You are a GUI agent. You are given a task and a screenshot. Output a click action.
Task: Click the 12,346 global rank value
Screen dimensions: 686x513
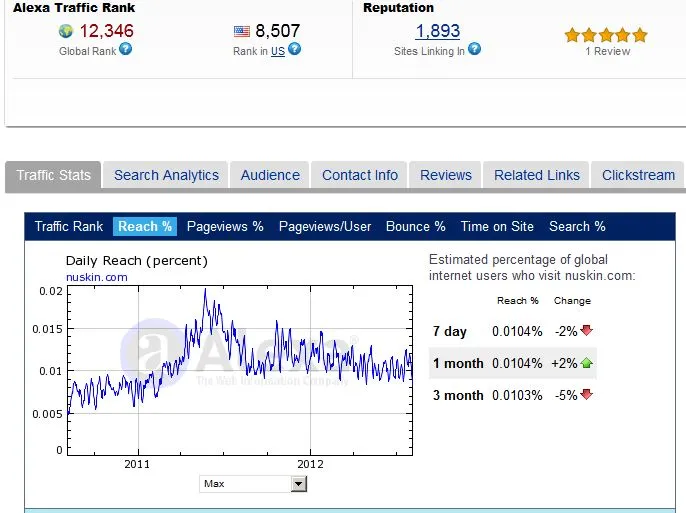pyautogui.click(x=106, y=31)
